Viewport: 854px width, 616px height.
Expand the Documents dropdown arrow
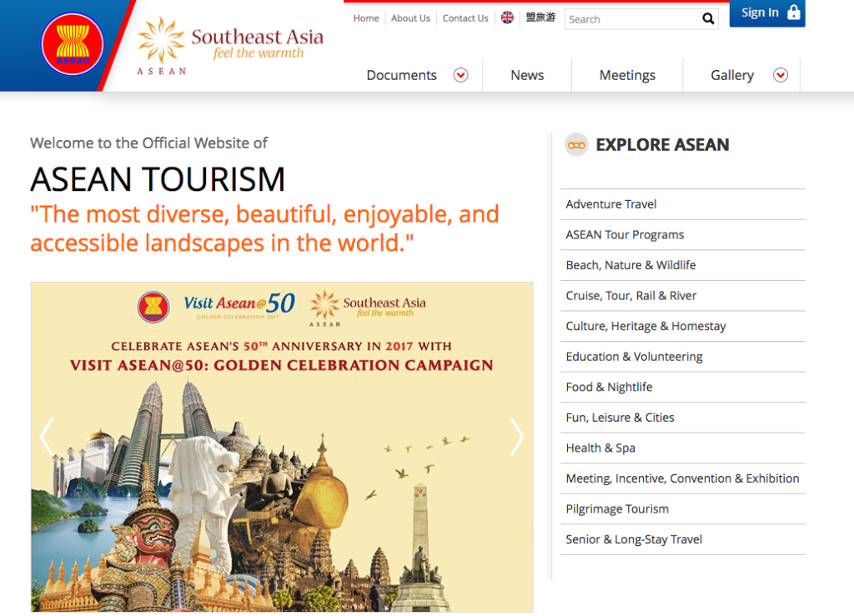pyautogui.click(x=460, y=75)
